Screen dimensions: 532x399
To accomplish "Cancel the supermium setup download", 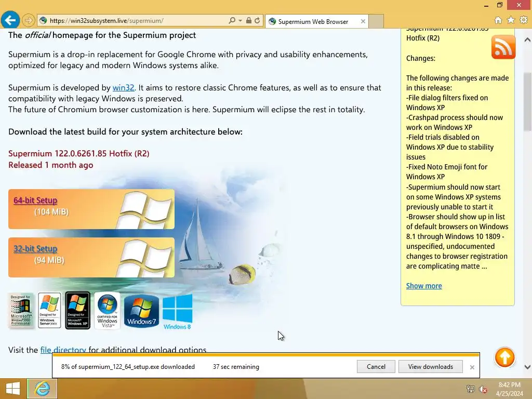I will tap(376, 366).
